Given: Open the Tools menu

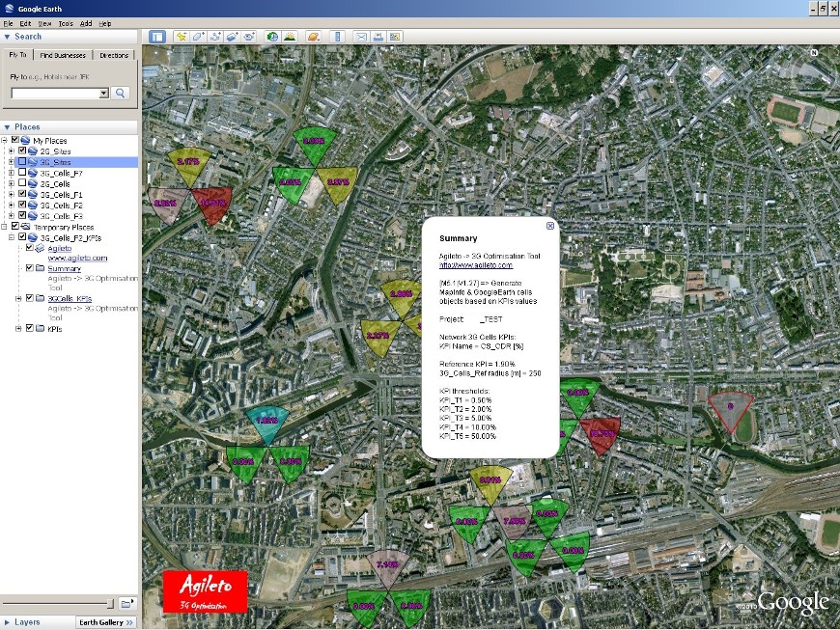Looking at the screenshot, I should click(x=65, y=22).
